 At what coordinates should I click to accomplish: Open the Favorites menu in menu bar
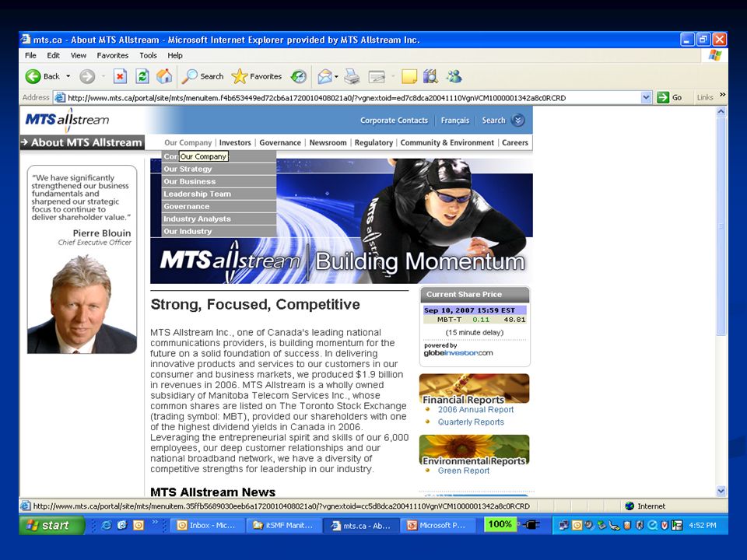coord(112,55)
